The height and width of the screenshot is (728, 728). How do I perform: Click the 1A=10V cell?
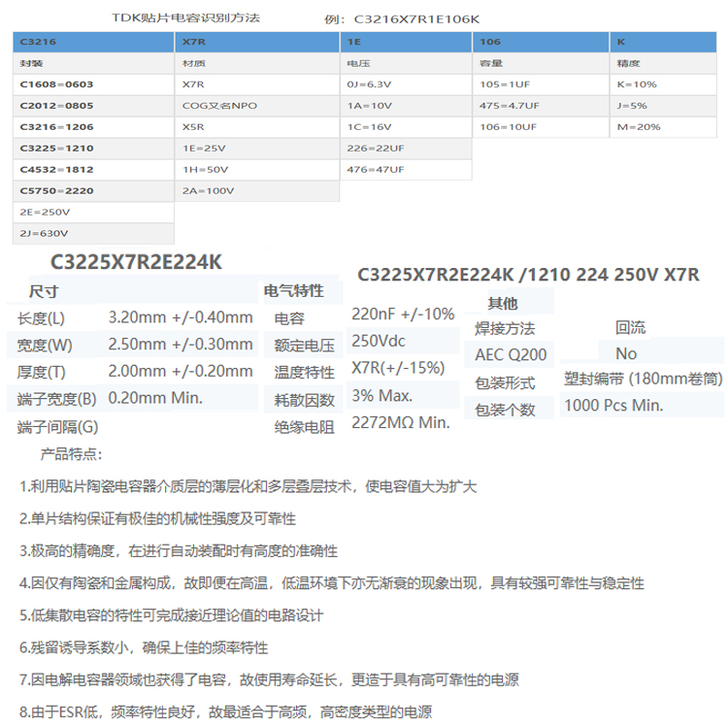tap(407, 106)
